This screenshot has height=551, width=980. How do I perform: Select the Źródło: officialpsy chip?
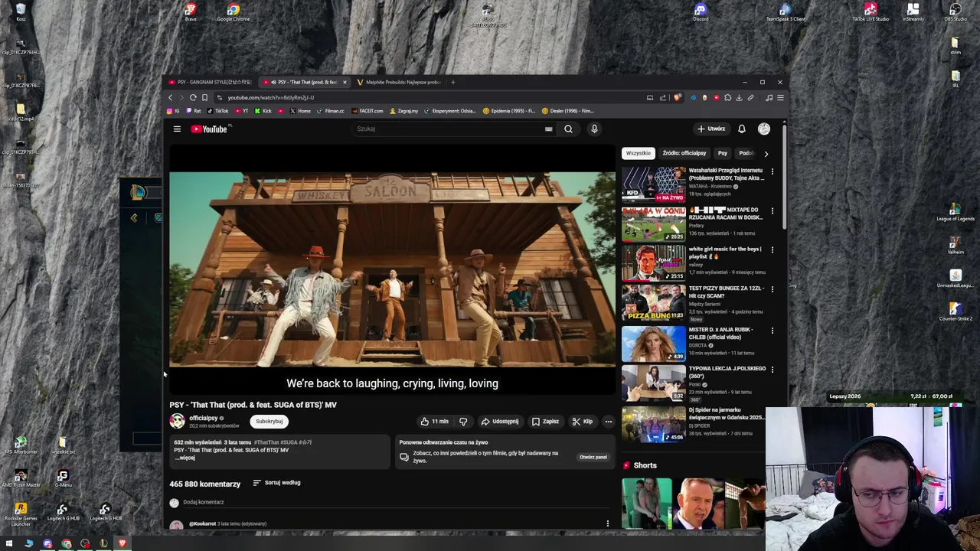(684, 153)
